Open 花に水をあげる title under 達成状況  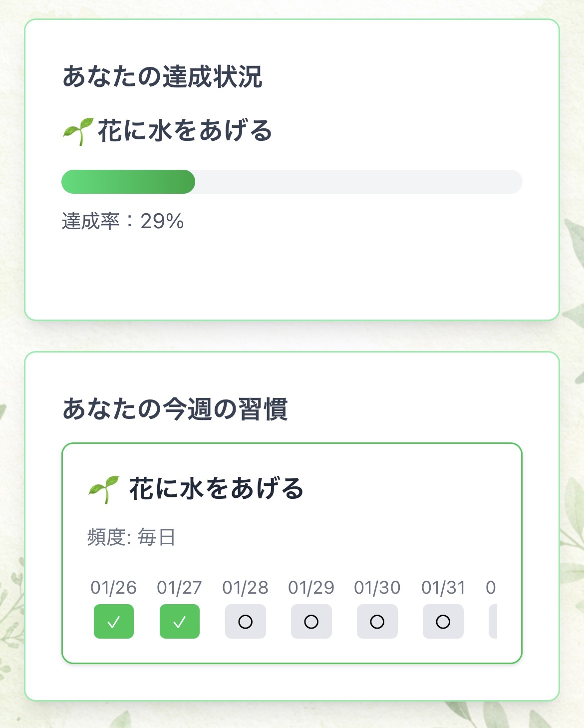(x=185, y=131)
